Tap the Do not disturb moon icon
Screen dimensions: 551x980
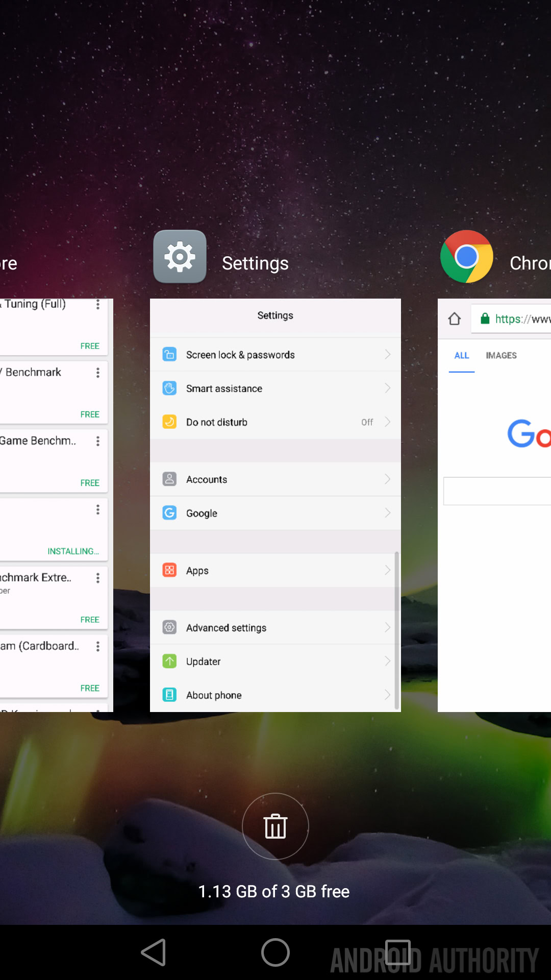[169, 422]
